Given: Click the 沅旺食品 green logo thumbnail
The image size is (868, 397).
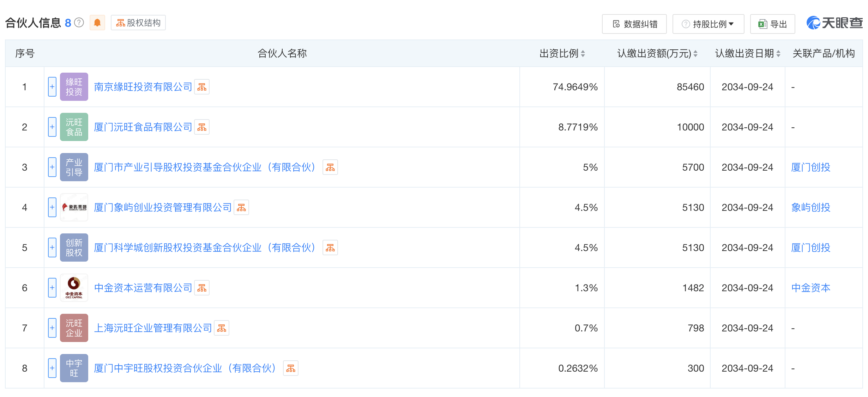Looking at the screenshot, I should coord(74,127).
